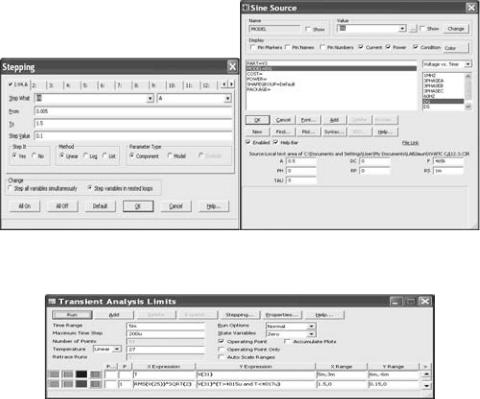Click the From input field in Stepping
Image resolution: width=480 pixels, height=399 pixels.
(133, 111)
